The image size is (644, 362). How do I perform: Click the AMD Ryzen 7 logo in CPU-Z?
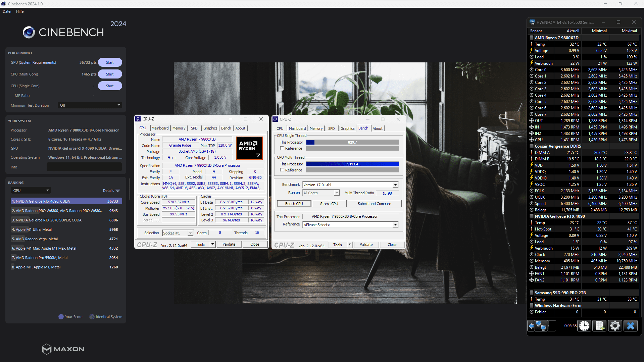coord(249,148)
